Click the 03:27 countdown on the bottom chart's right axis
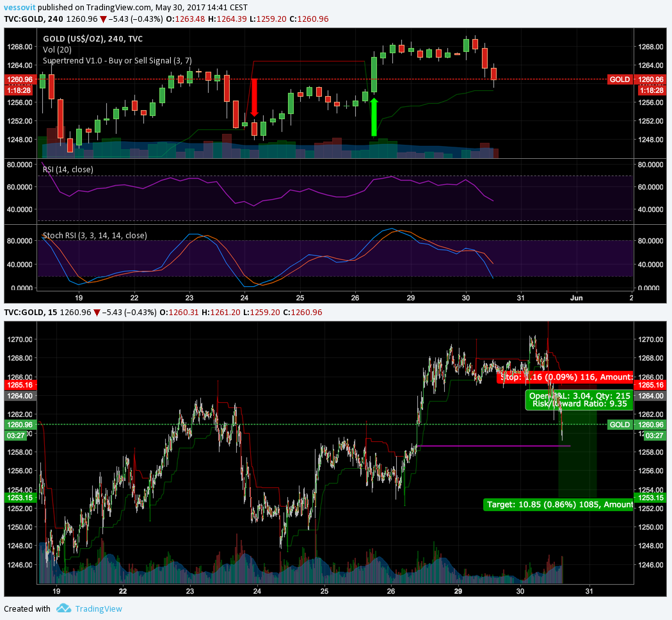 point(653,436)
